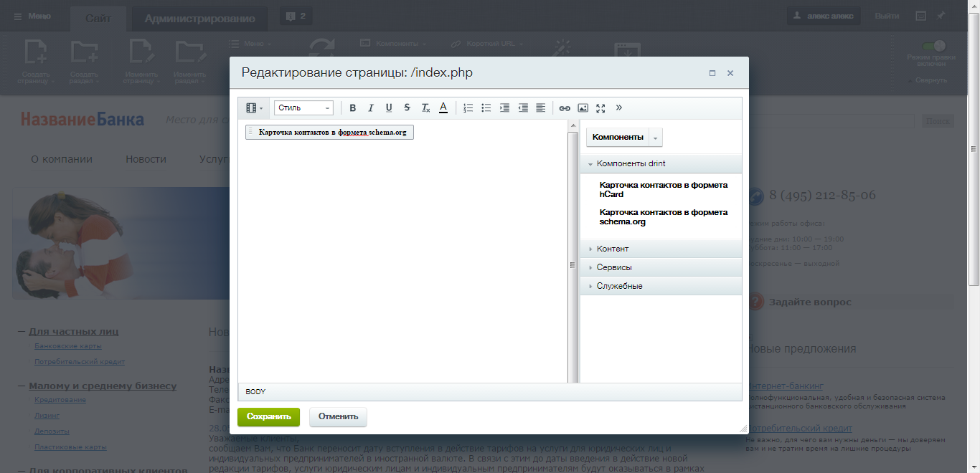The width and height of the screenshot is (980, 473).
Task: Click the Компоненты button in the dialog sidebar
Action: [x=618, y=137]
